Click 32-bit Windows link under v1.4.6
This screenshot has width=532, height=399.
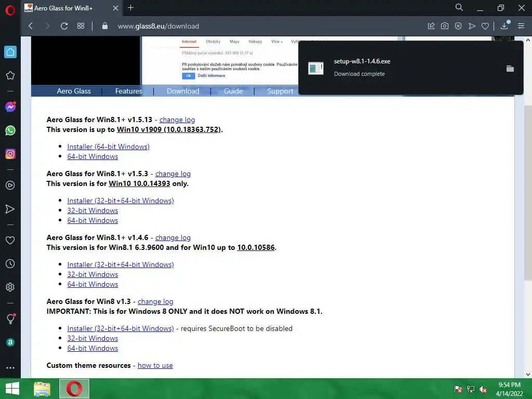[x=92, y=274]
